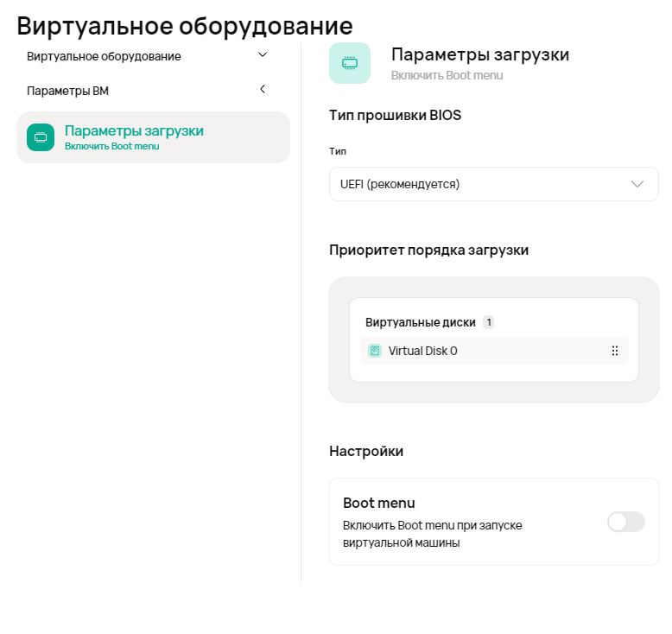Click the green boot parameters sidebar icon

[x=41, y=137]
